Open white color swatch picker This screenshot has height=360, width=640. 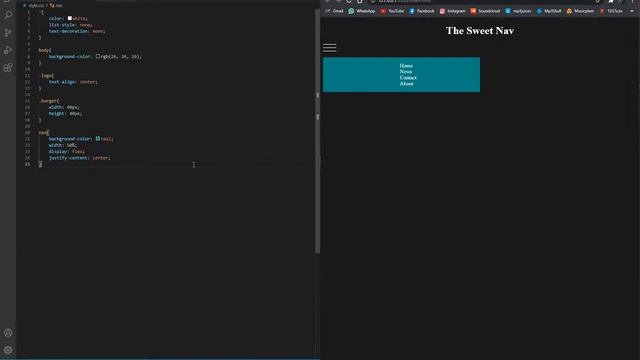(70, 18)
